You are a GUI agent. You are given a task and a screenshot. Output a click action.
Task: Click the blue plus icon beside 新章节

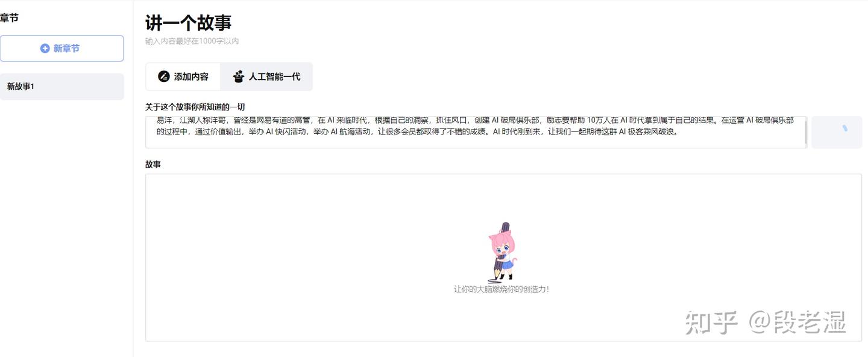[x=45, y=48]
